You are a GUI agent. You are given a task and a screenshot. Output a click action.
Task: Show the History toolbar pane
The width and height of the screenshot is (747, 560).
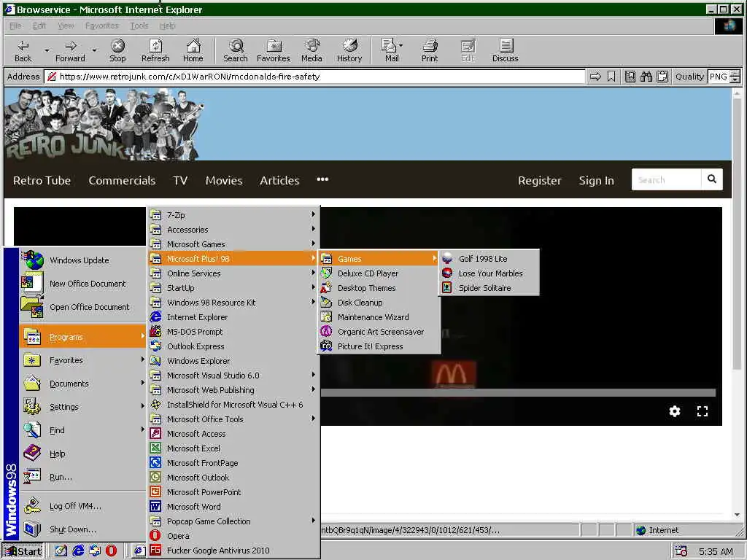coord(349,50)
